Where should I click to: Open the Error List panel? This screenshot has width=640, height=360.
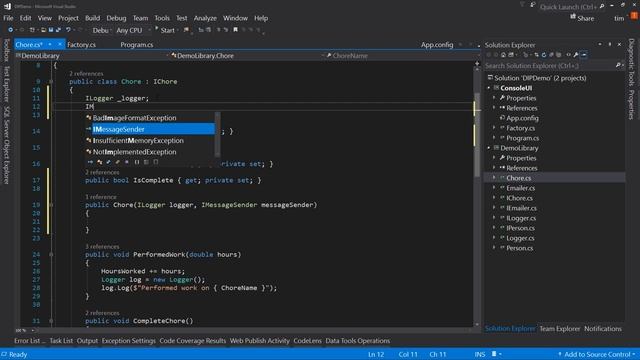tap(29, 340)
